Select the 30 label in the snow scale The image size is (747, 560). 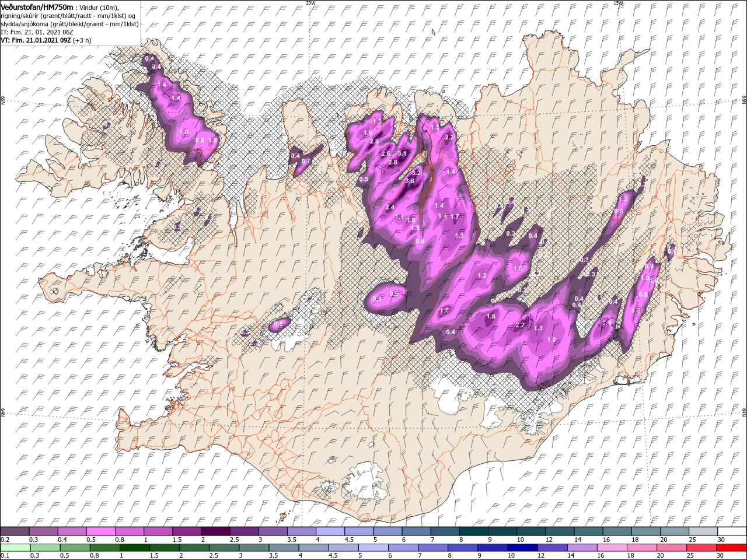[721, 540]
